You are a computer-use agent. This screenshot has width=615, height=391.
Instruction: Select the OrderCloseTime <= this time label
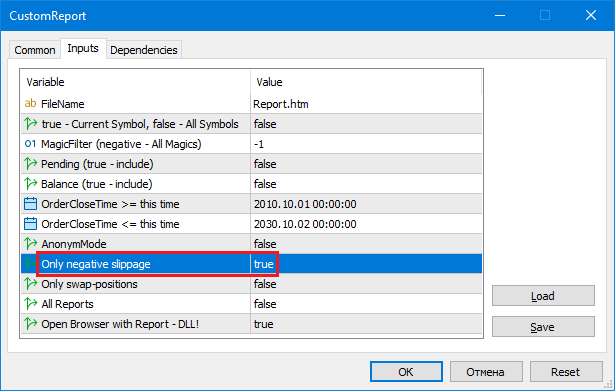[x=110, y=224]
